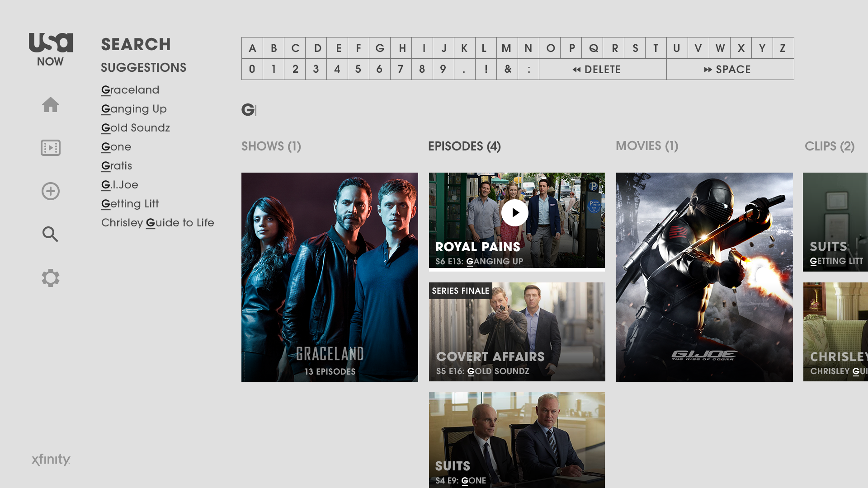Click the number 1 key
The height and width of the screenshot is (488, 868).
(274, 69)
